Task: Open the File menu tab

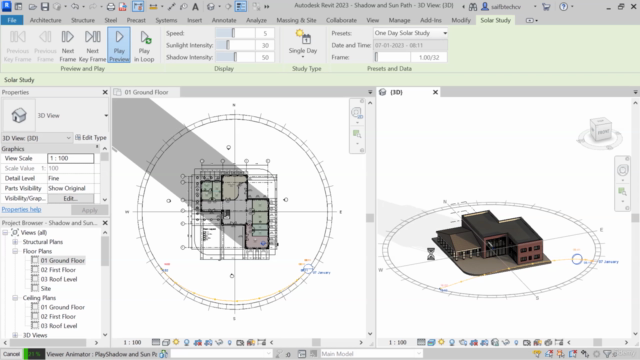Action: pyautogui.click(x=12, y=20)
